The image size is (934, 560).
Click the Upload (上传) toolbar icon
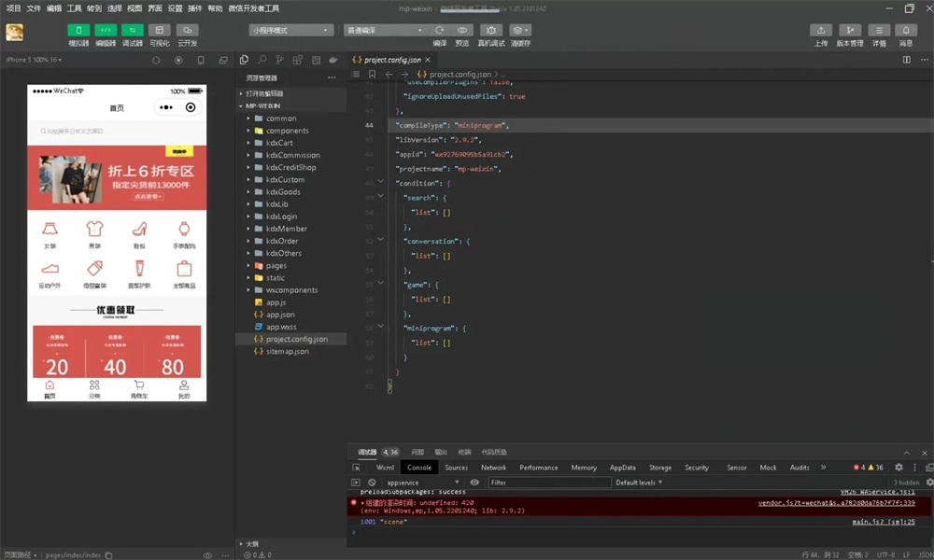coord(820,31)
